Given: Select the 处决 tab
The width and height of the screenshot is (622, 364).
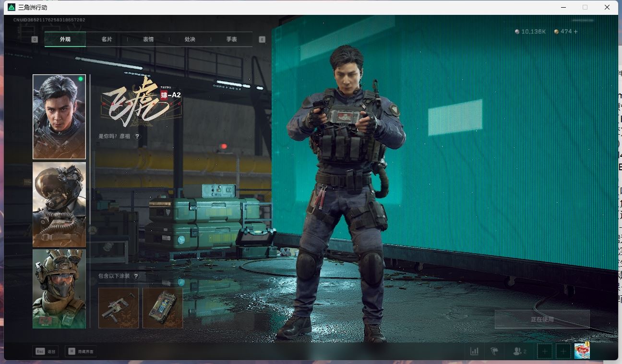Looking at the screenshot, I should 190,39.
